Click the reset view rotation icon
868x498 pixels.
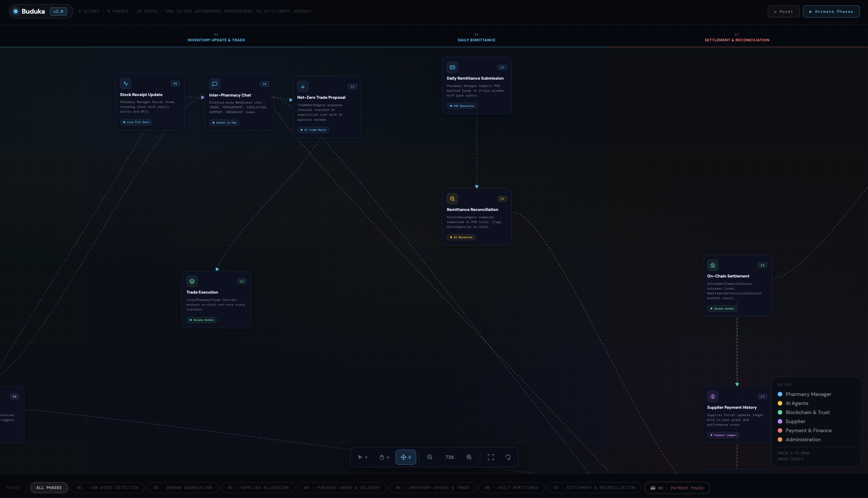tap(508, 457)
